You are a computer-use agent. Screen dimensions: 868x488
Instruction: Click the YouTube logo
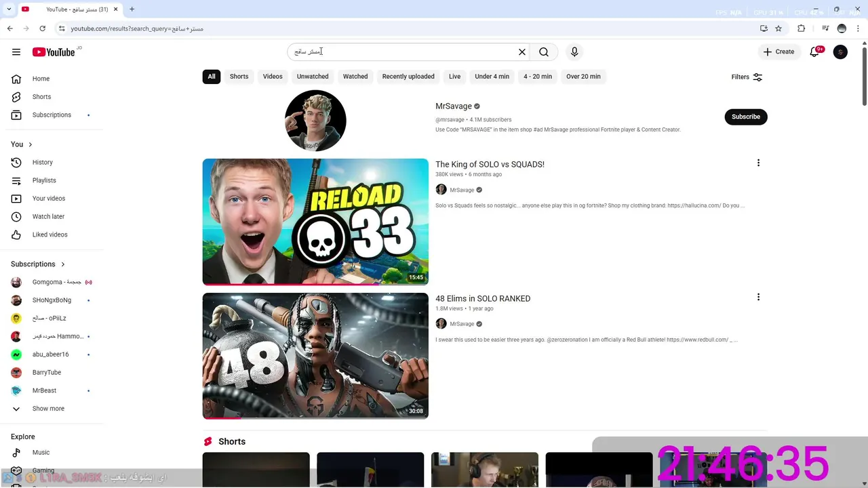(53, 52)
